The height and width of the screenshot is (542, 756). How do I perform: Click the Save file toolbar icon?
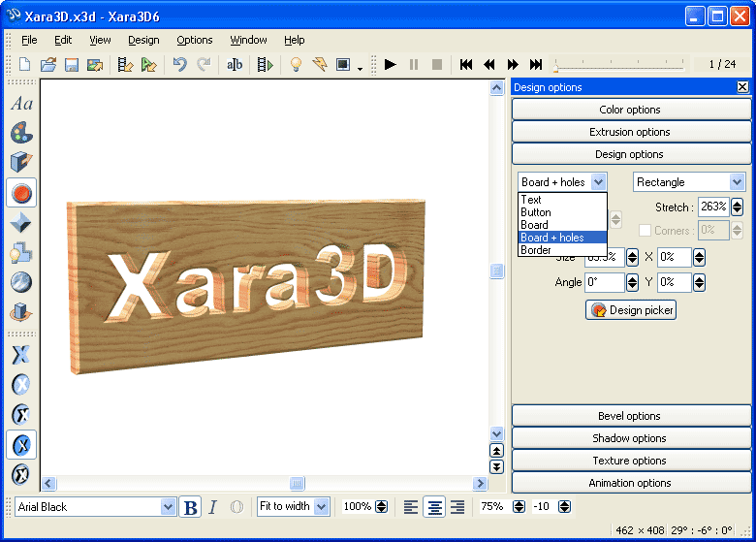pos(71,65)
